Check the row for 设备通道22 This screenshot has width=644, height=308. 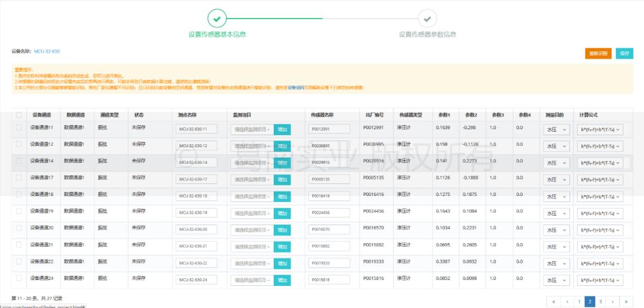(19, 262)
